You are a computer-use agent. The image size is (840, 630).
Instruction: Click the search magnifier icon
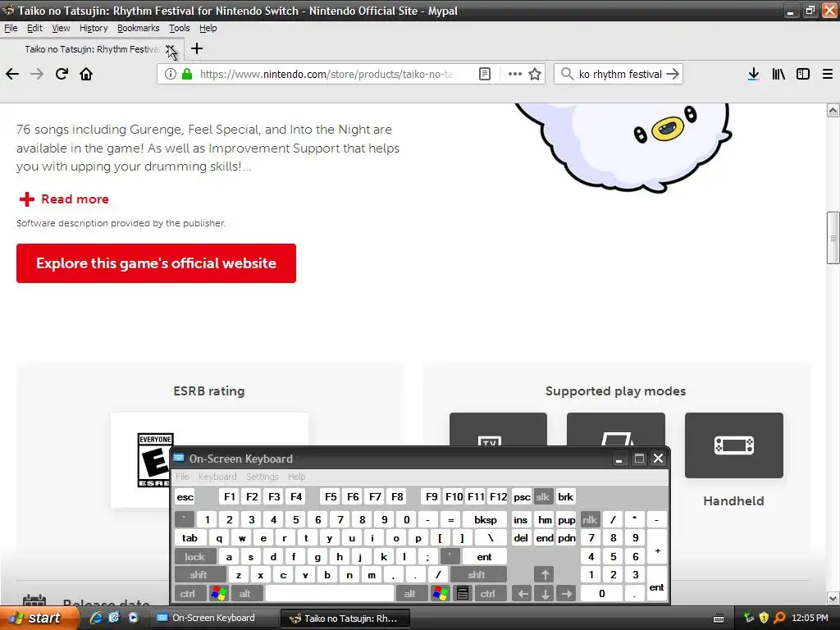pyautogui.click(x=567, y=74)
